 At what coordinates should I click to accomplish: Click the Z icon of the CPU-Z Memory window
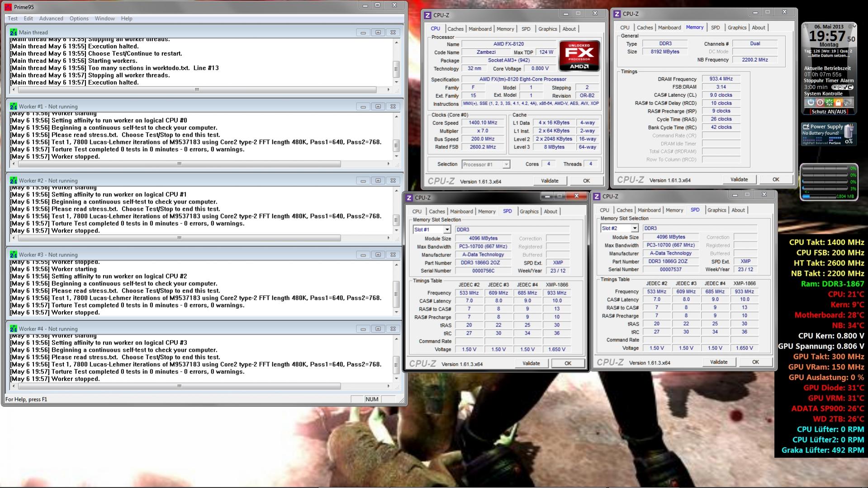(x=617, y=14)
